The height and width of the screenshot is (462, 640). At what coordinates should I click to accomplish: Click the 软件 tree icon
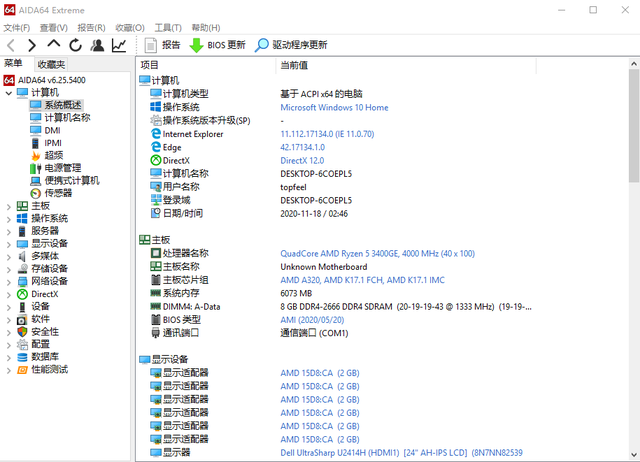[x=22, y=320]
